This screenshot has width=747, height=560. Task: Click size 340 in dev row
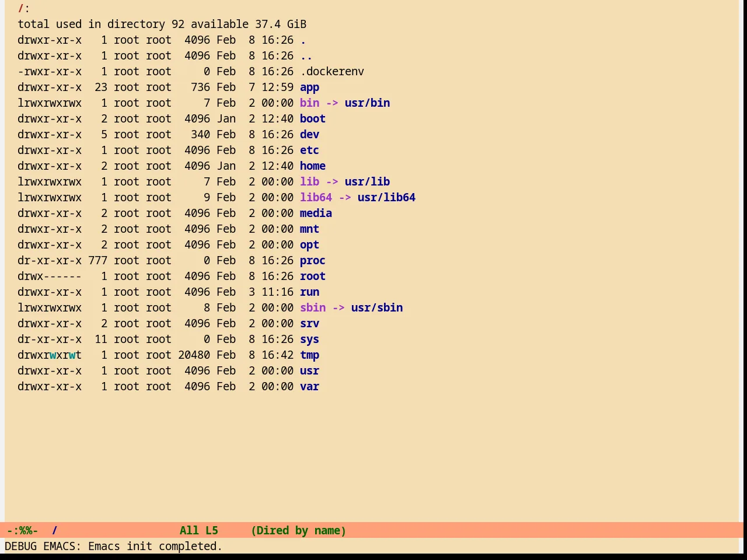click(x=200, y=135)
